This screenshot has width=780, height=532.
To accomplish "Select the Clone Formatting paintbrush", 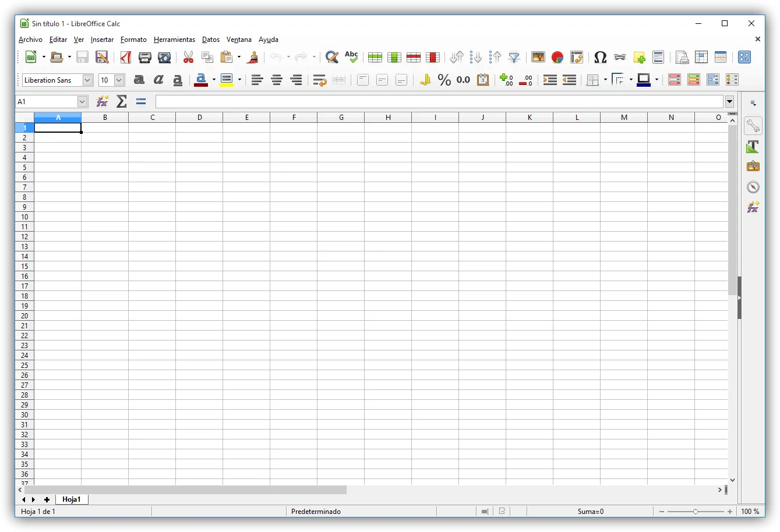I will (253, 57).
